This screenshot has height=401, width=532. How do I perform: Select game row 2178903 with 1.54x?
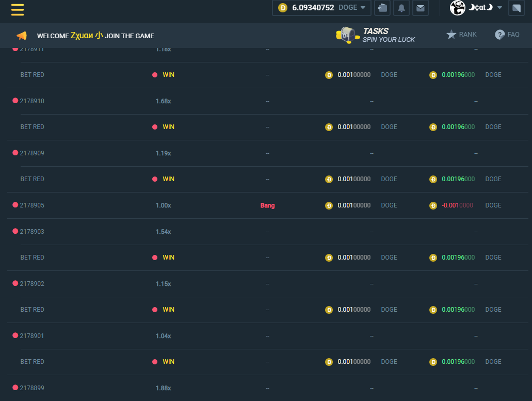(x=163, y=232)
